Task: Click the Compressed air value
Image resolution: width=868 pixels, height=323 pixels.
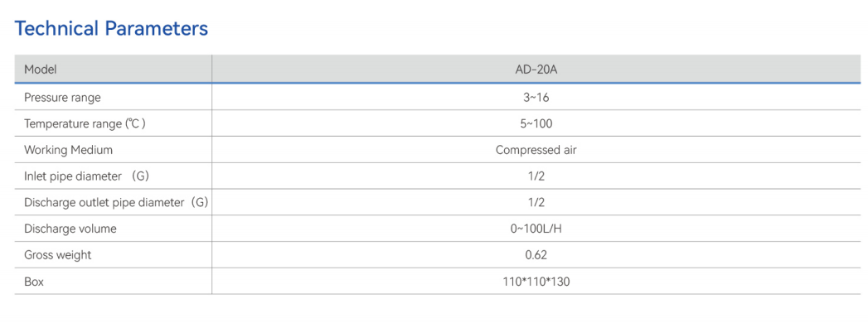Action: coord(536,150)
